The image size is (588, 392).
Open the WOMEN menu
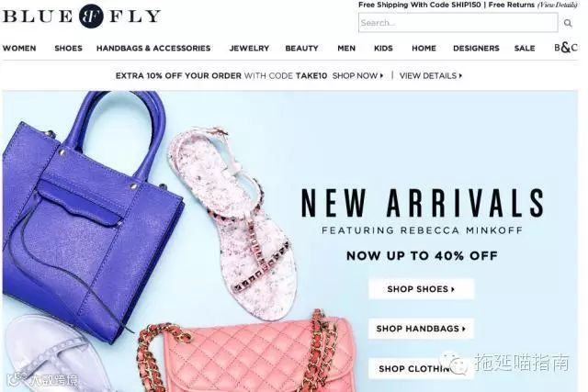pos(19,49)
